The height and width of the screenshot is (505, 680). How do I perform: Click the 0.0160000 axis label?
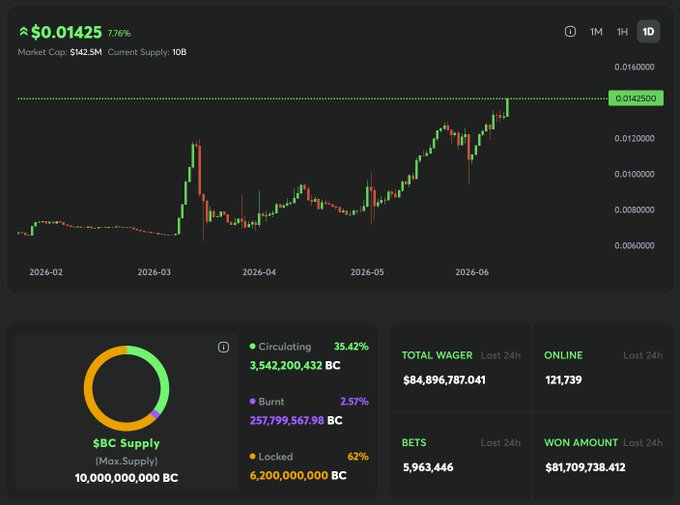pos(634,67)
